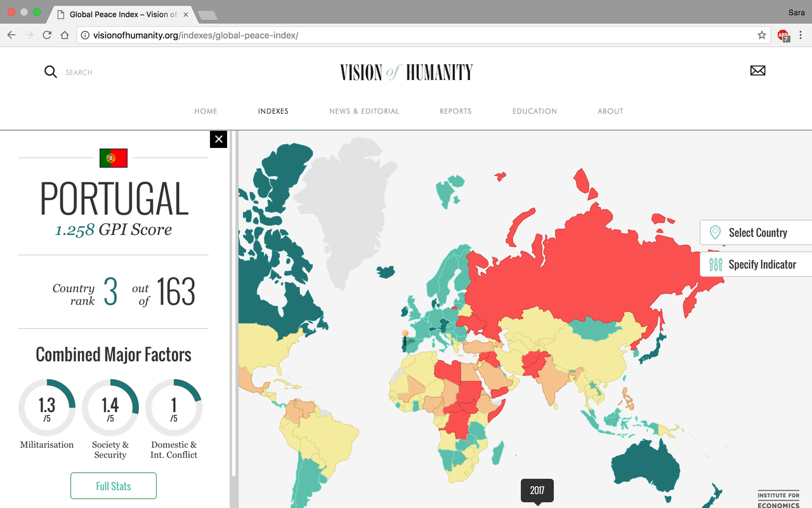Click the Portugal map pin marker
Image resolution: width=812 pixels, height=508 pixels.
click(x=405, y=335)
